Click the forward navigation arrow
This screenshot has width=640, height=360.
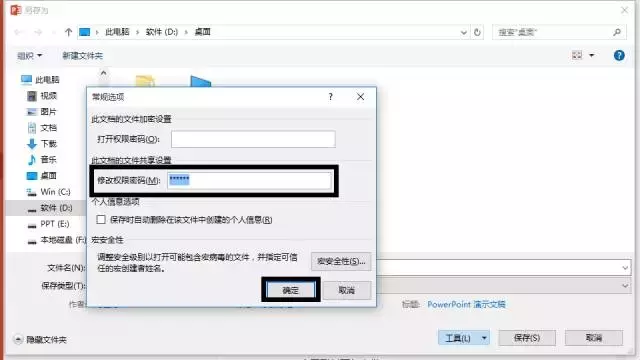tap(38, 32)
